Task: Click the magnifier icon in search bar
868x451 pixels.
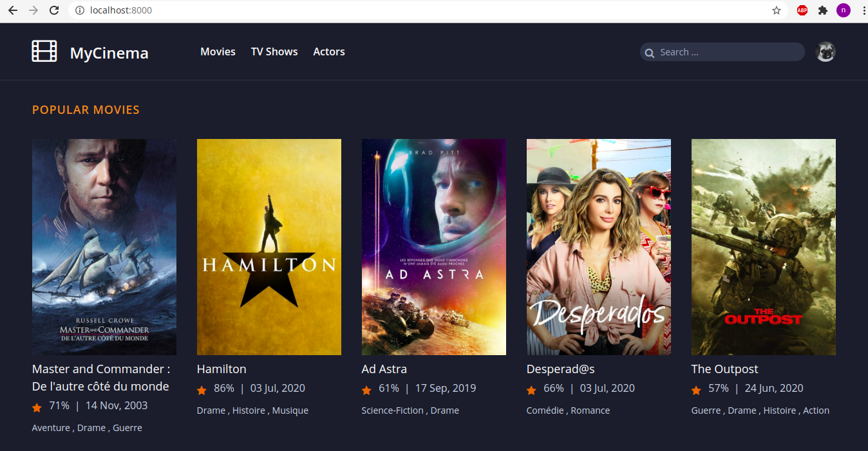Action: [x=650, y=53]
